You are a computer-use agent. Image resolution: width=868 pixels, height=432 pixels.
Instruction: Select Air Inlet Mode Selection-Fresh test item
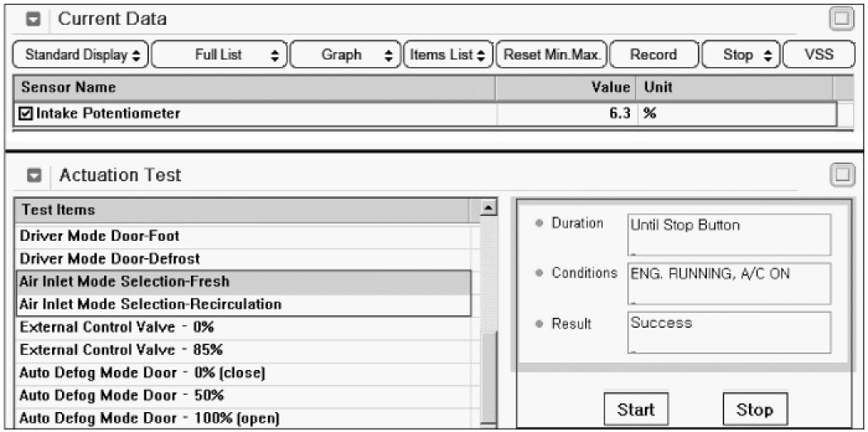(125, 281)
